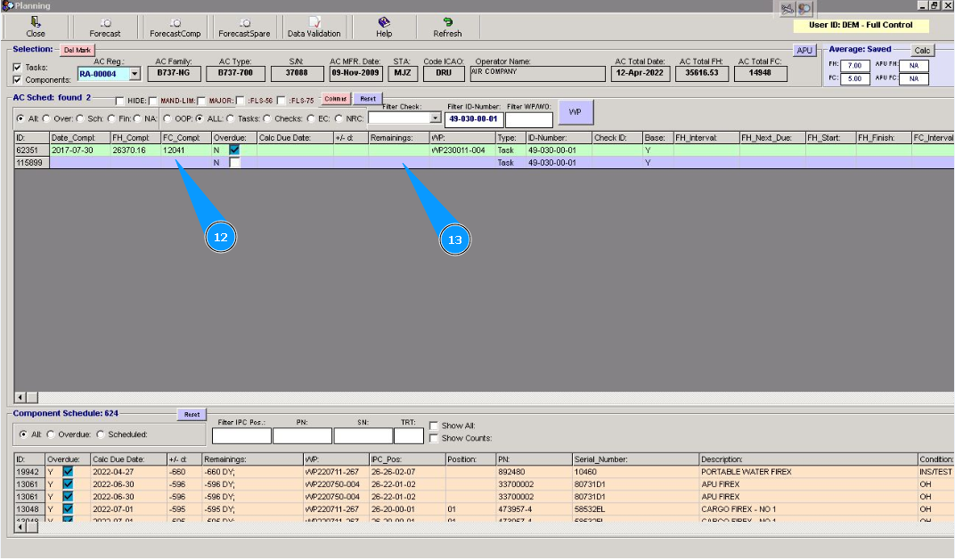The image size is (955, 560).
Task: Click the PN filter field
Action: [x=303, y=436]
